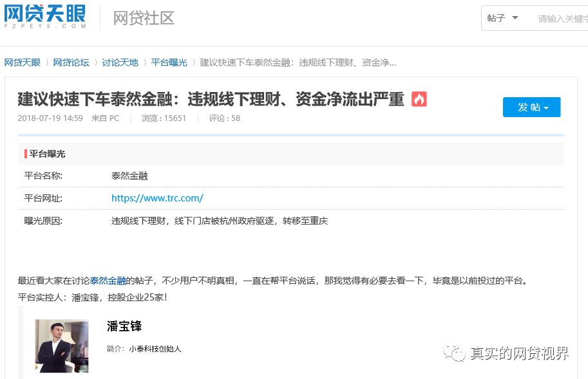
Task: Select the 讨论天地 breadcrumb
Action: point(120,62)
